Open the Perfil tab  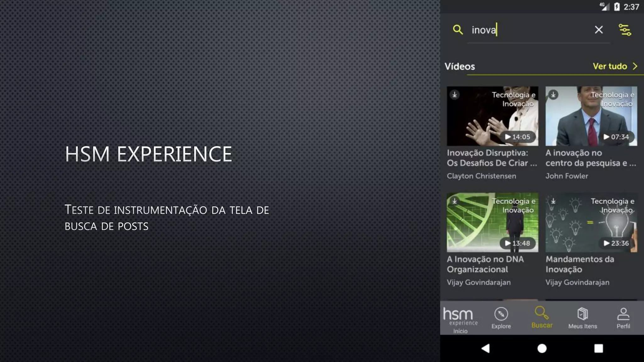point(623,318)
